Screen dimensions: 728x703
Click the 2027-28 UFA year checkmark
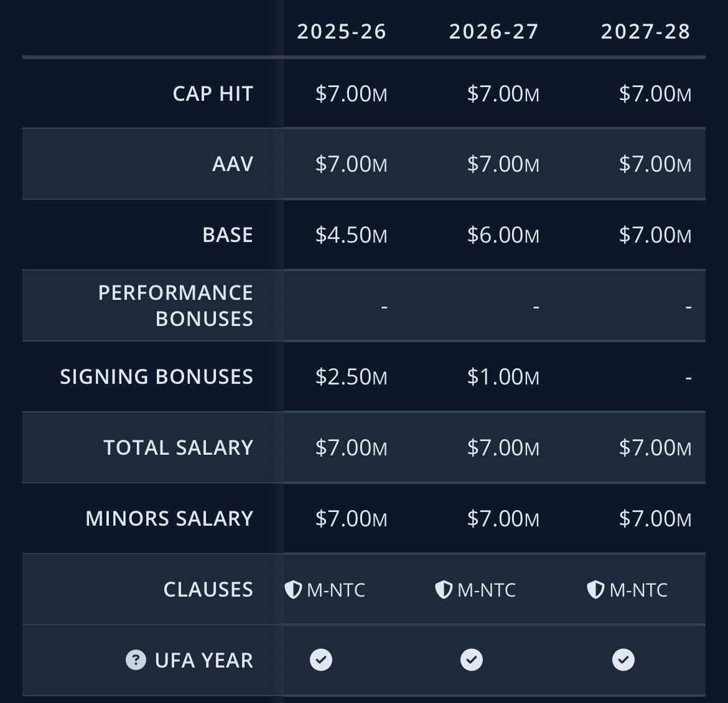[x=623, y=659]
